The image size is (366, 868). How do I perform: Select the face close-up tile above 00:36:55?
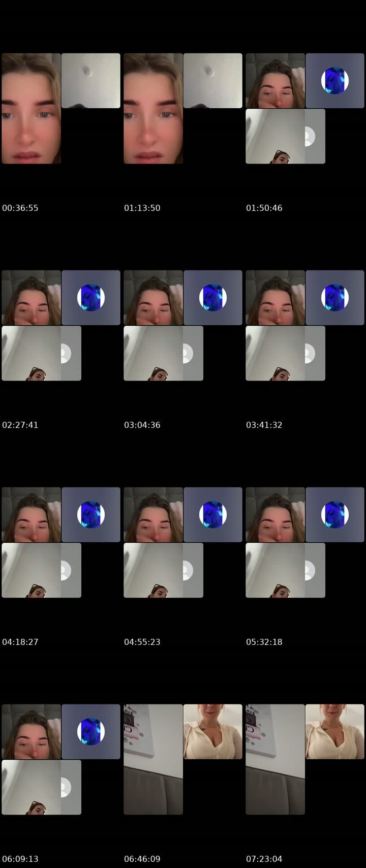click(31, 108)
